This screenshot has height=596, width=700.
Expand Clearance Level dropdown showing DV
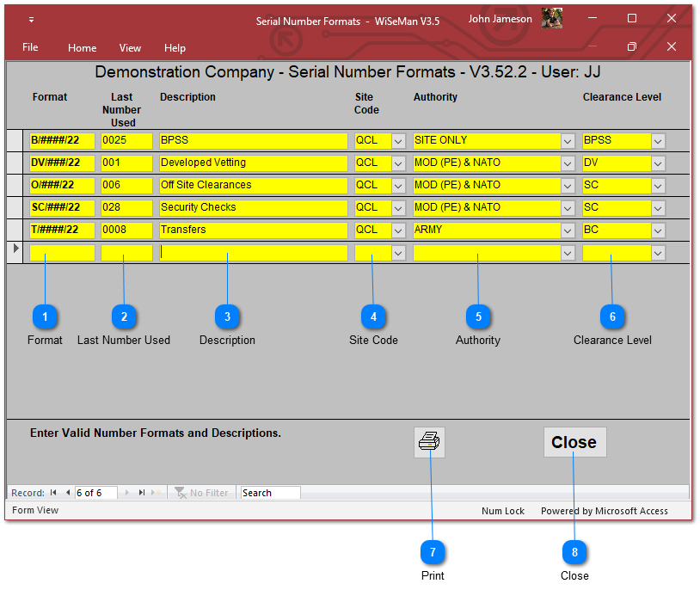658,163
